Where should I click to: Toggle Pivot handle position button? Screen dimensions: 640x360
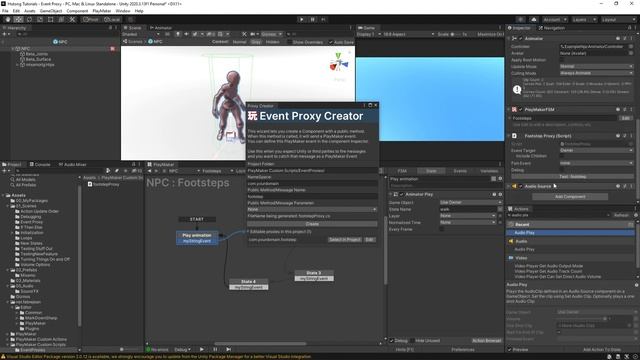tap(91, 19)
